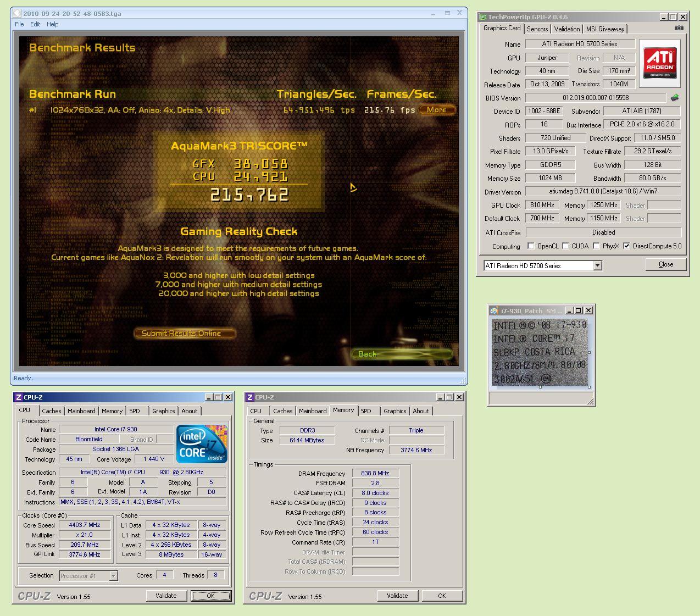Open the MSI Giveaway tab in GPU-Z
The width and height of the screenshot is (700, 616).
(x=605, y=29)
